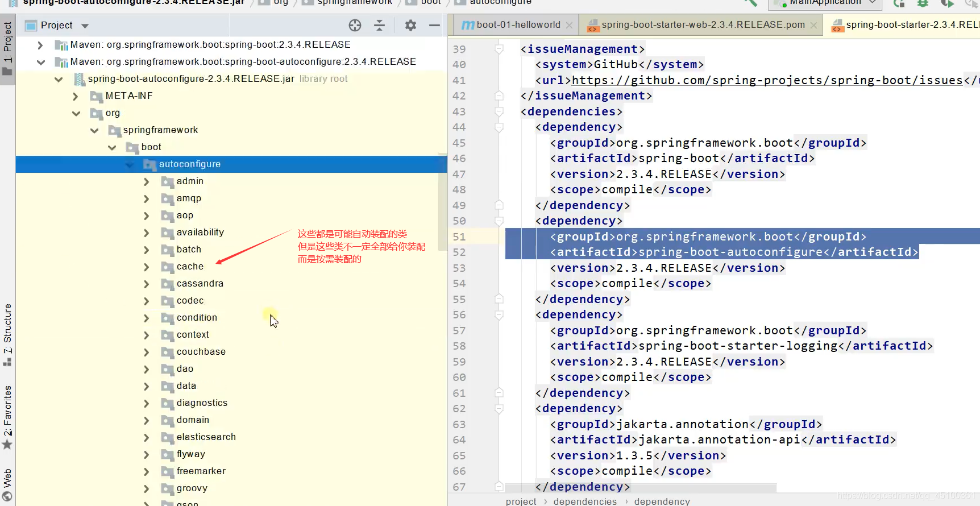The height and width of the screenshot is (506, 980).
Task: Select the batch package
Action: click(189, 250)
